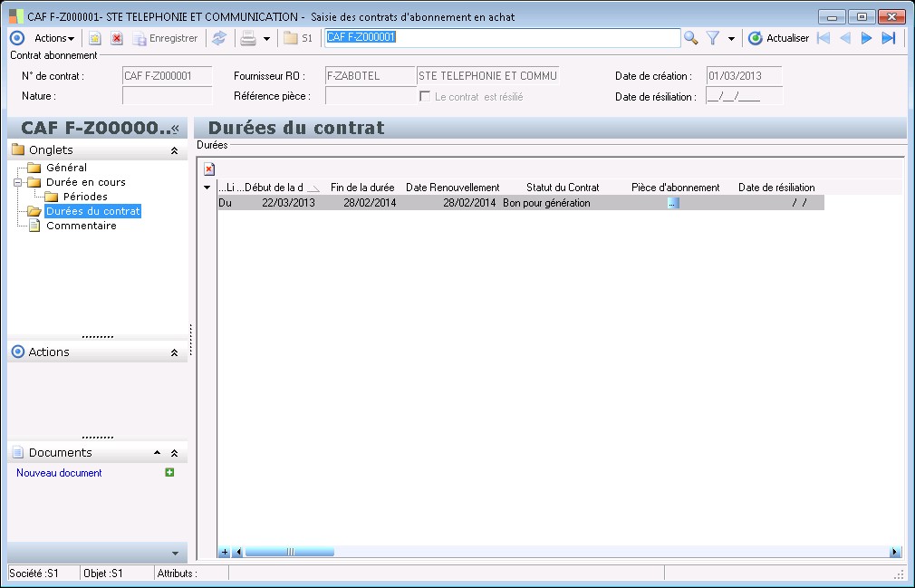Click the horizontal scrollbar left arrow
The image size is (915, 588).
pos(238,552)
